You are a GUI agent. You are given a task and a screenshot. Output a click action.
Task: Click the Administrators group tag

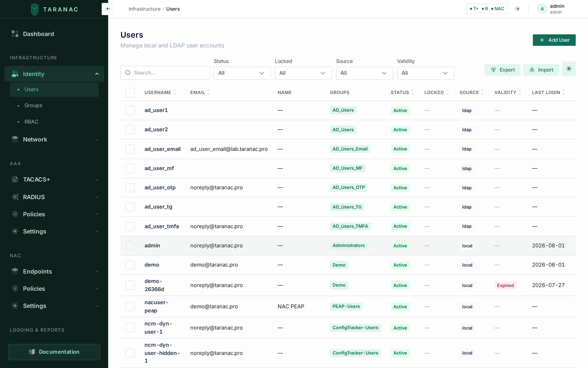coord(349,245)
